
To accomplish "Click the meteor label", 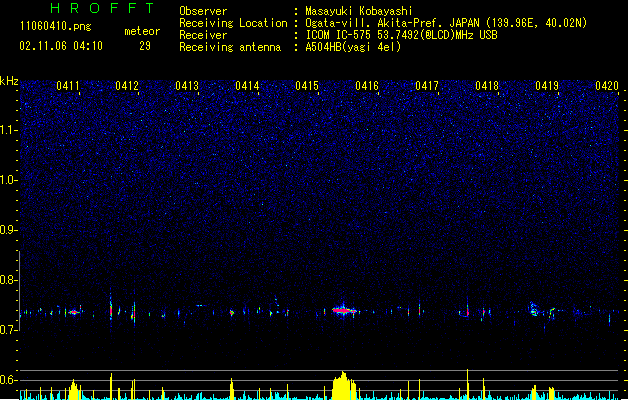I will (x=142, y=31).
